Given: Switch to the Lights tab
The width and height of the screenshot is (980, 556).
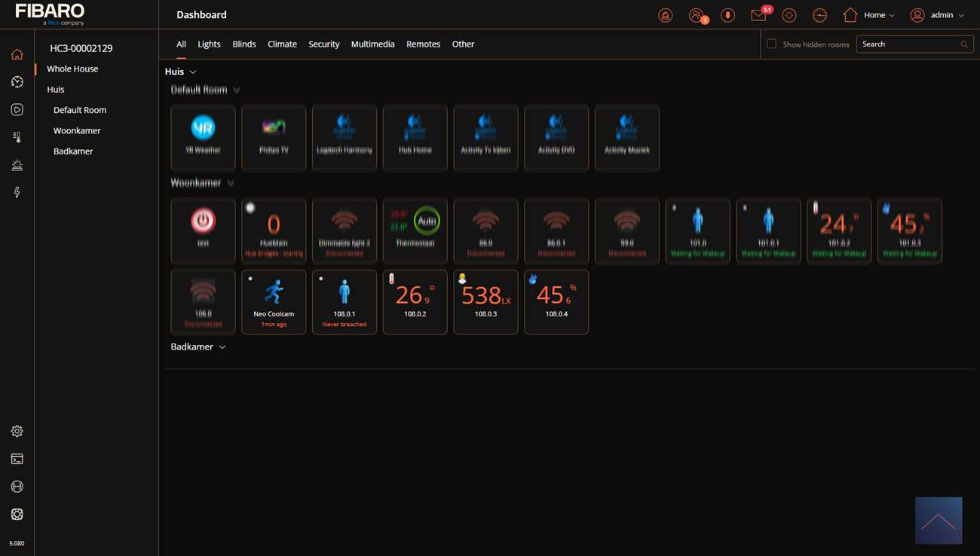Looking at the screenshot, I should click(209, 44).
